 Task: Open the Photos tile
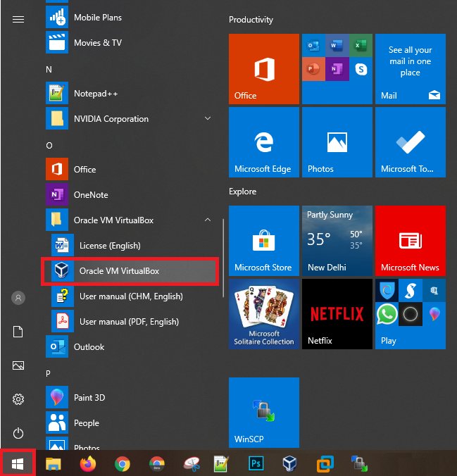pyautogui.click(x=337, y=142)
